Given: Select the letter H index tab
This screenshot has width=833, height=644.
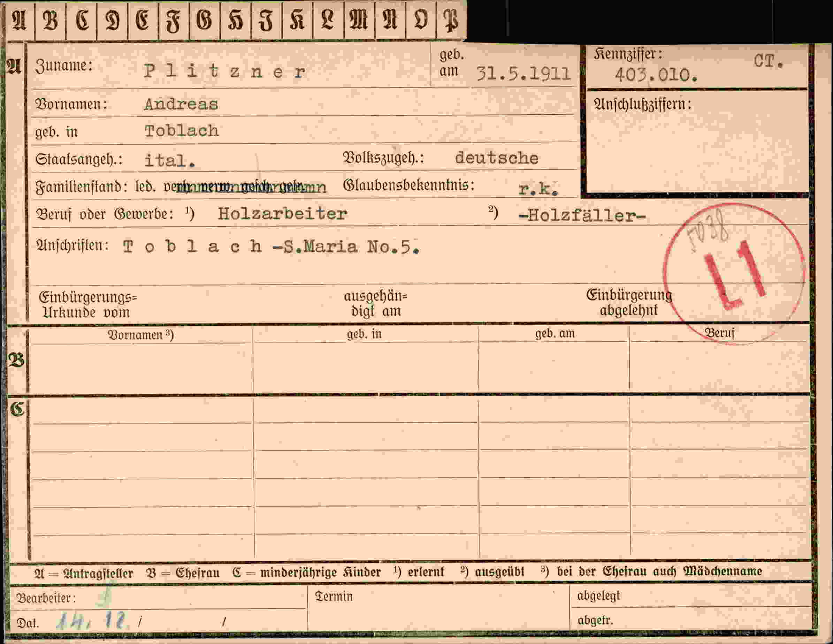Looking at the screenshot, I should coord(236,20).
